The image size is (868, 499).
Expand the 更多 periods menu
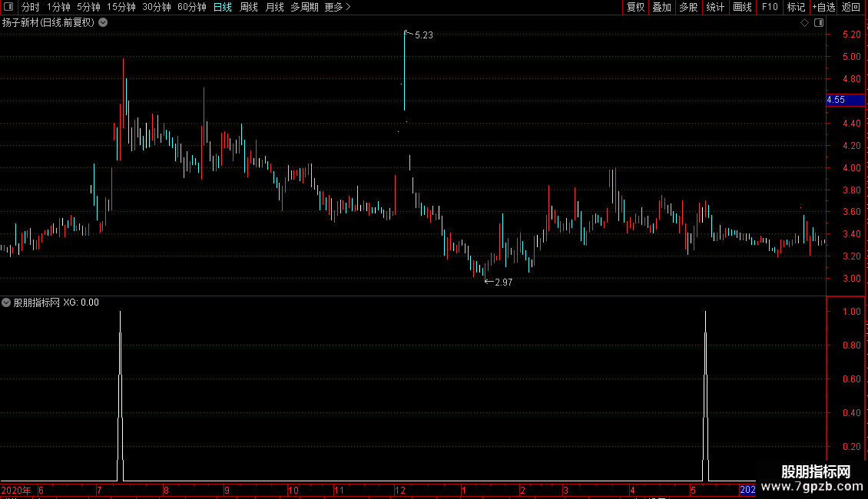tap(338, 7)
